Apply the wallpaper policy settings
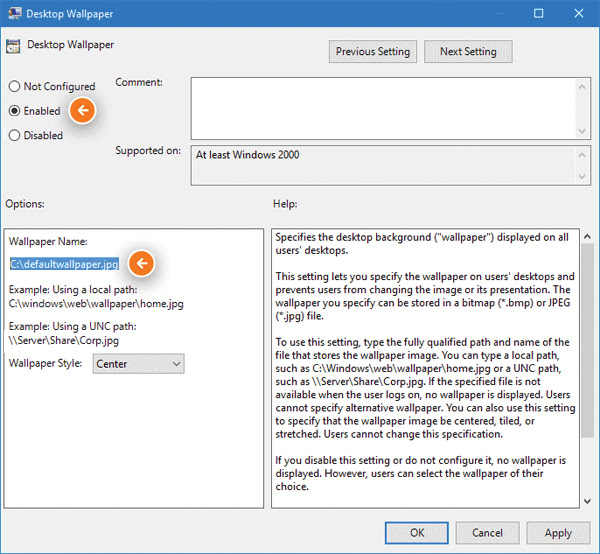Image resolution: width=600 pixels, height=554 pixels. [558, 533]
